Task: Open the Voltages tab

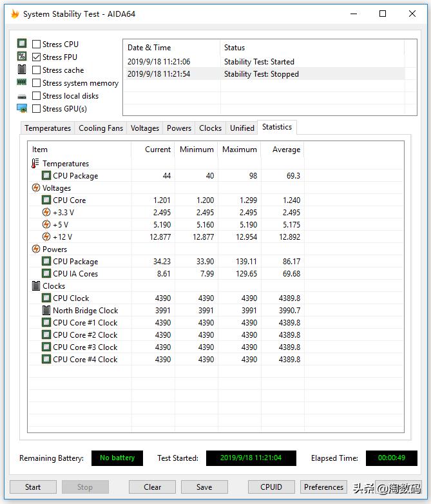Action: pos(144,128)
